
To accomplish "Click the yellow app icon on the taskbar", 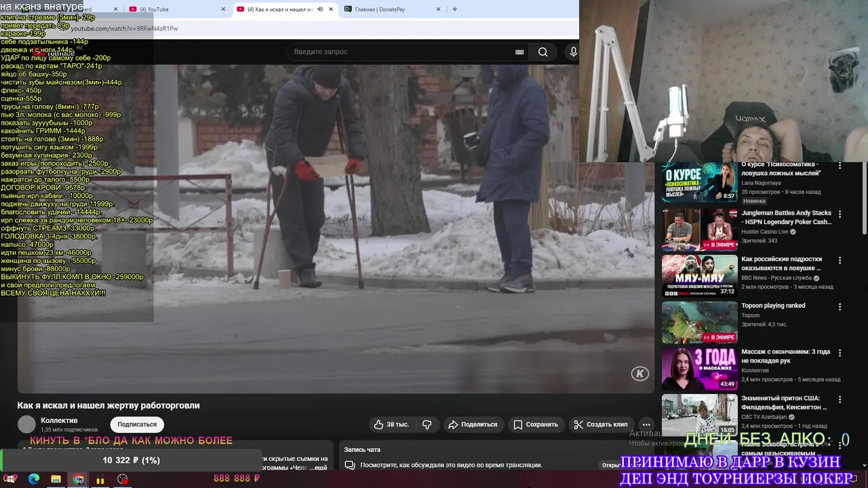I will [100, 479].
